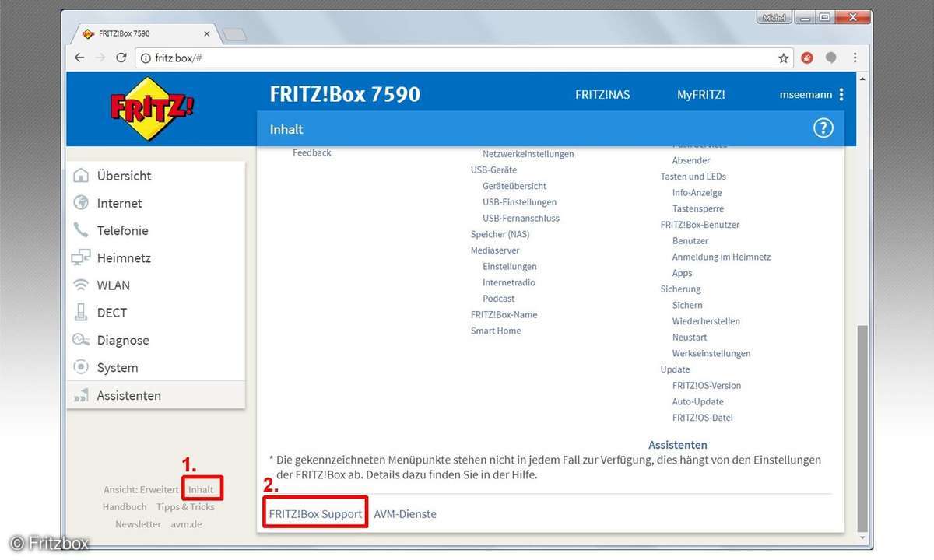Viewport: 934px width, 560px height.
Task: Open the FRITZ!NAS header tab
Action: 602,95
